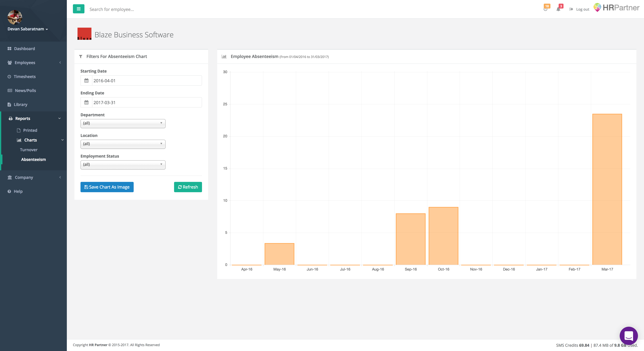Image resolution: width=644 pixels, height=351 pixels.
Task: Click the Starting Date calendar icon
Action: pyautogui.click(x=86, y=81)
